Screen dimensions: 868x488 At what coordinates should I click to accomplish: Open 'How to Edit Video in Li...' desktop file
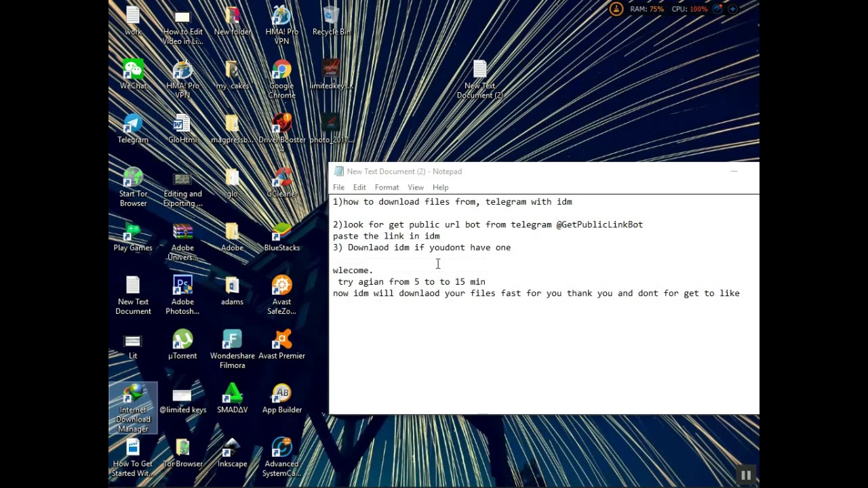tap(182, 26)
